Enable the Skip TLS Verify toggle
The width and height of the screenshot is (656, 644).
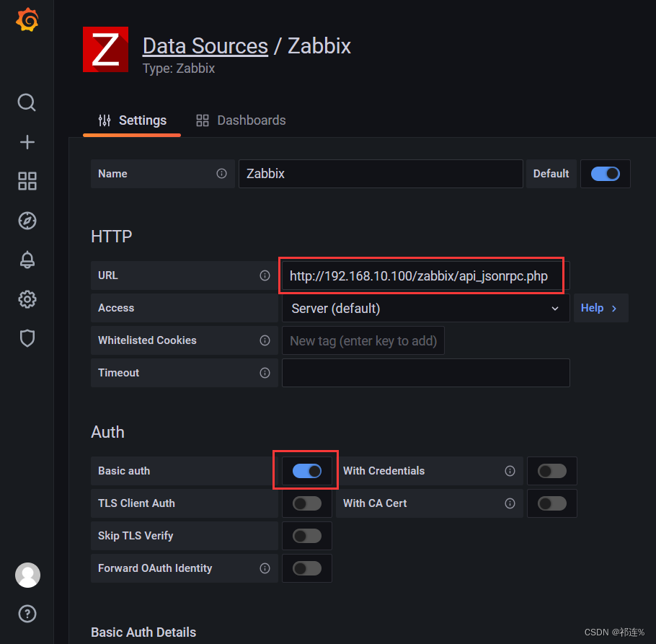point(306,536)
